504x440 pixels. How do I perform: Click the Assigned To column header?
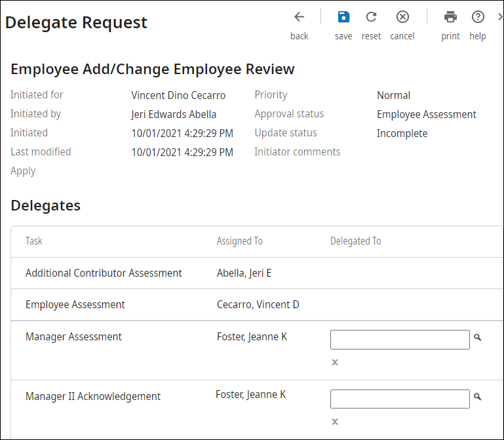(239, 241)
